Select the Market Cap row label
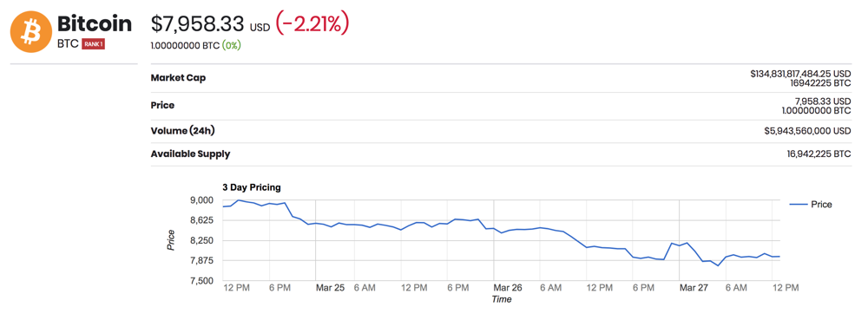 (x=178, y=78)
